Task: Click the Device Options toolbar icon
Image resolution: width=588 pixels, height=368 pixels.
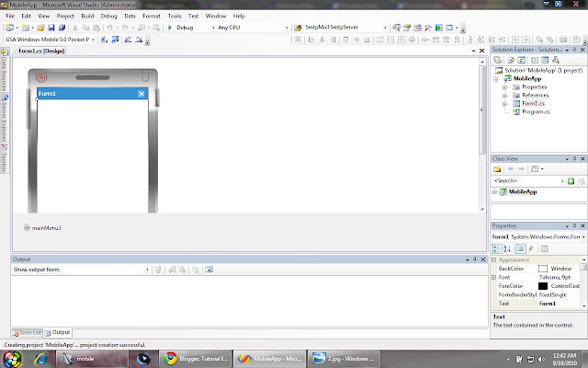Action: (x=115, y=40)
